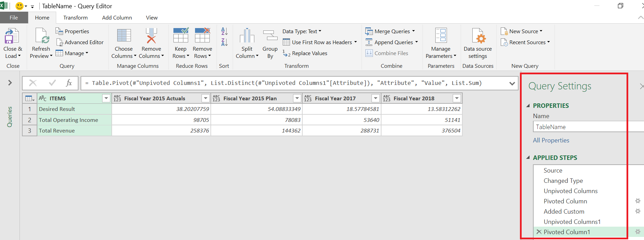Open Fiscal Year 2017 filter dropdown
Screen dimensions: 644x240
pos(376,99)
